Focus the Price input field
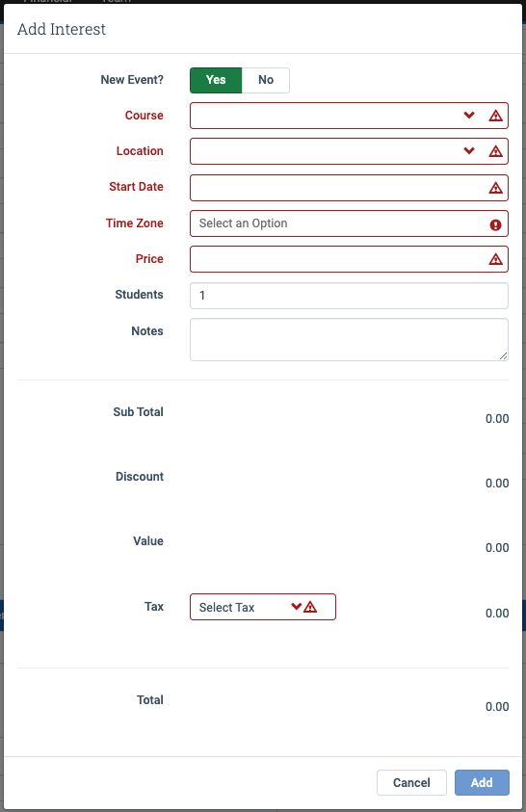 pyautogui.click(x=349, y=259)
